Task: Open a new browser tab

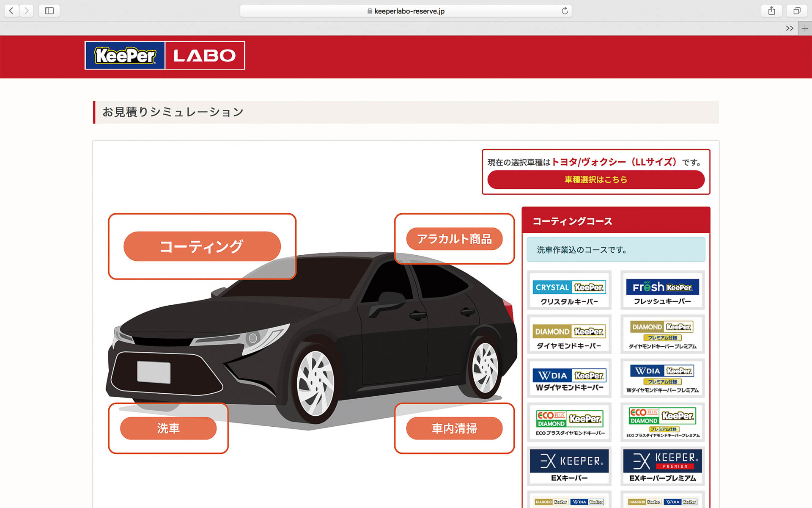Action: click(804, 28)
